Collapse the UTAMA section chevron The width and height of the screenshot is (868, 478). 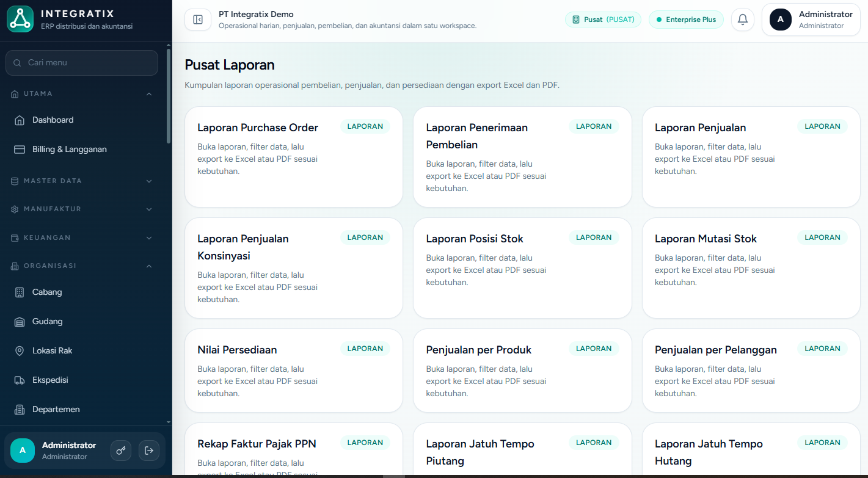tap(149, 94)
